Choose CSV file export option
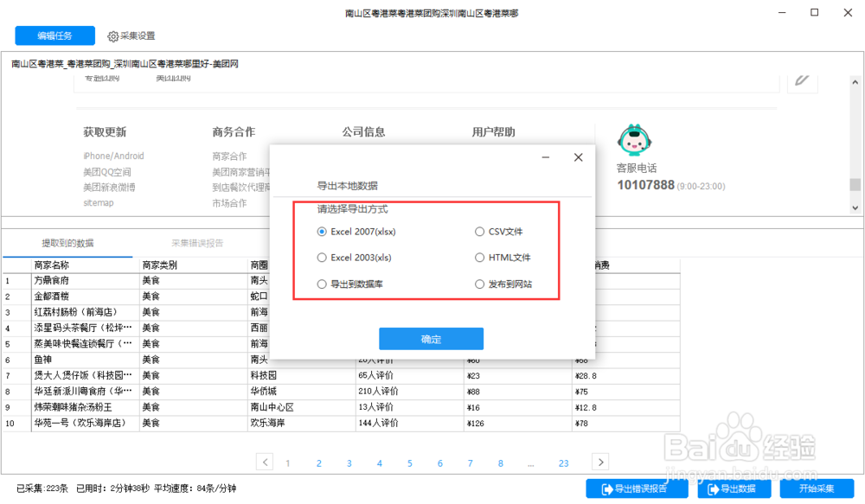Viewport: 865px width, 504px height. [499, 232]
